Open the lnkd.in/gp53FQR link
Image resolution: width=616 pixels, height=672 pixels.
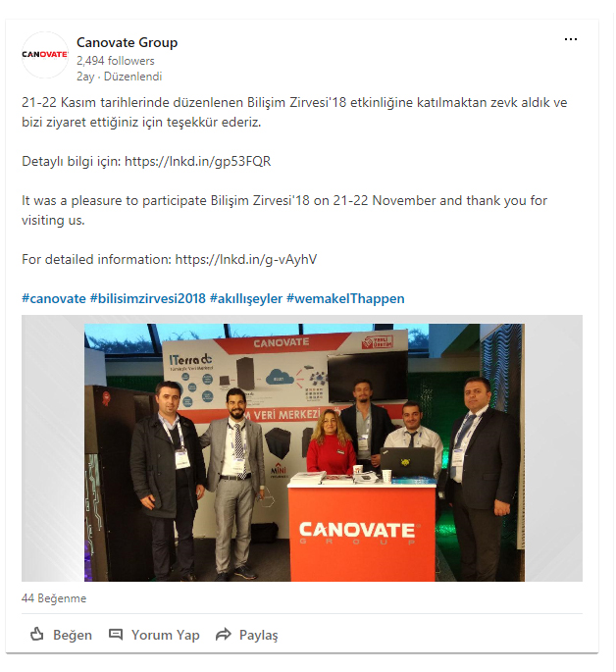pos(197,161)
